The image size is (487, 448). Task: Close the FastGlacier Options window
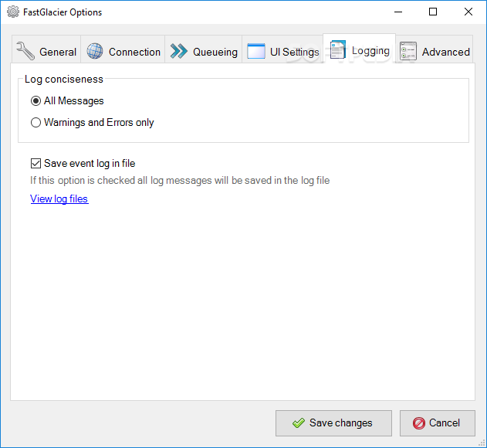[x=468, y=12]
